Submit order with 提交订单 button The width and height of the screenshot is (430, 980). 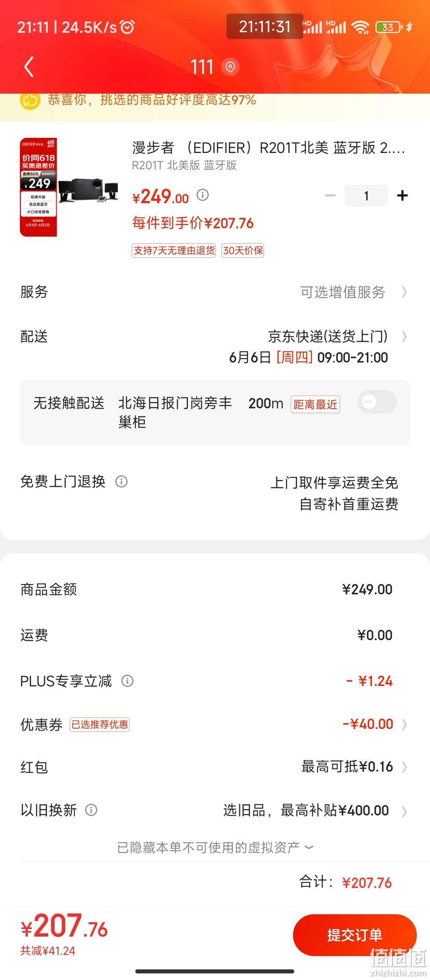coord(355,935)
